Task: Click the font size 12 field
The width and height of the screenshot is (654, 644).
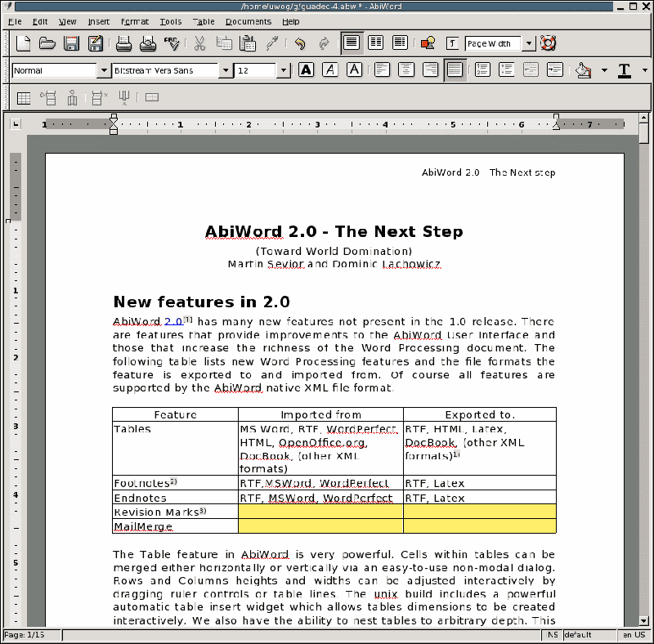Action: click(255, 70)
